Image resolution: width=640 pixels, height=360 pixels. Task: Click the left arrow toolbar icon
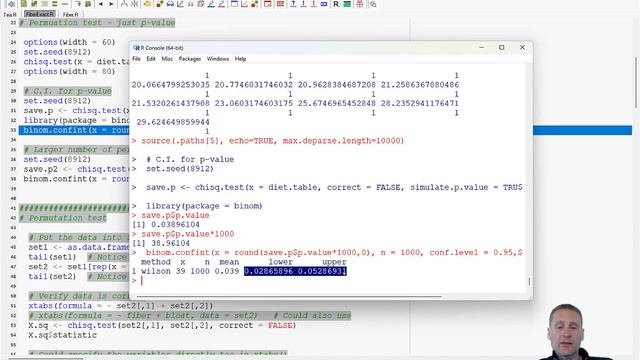pyautogui.click(x=100, y=4)
